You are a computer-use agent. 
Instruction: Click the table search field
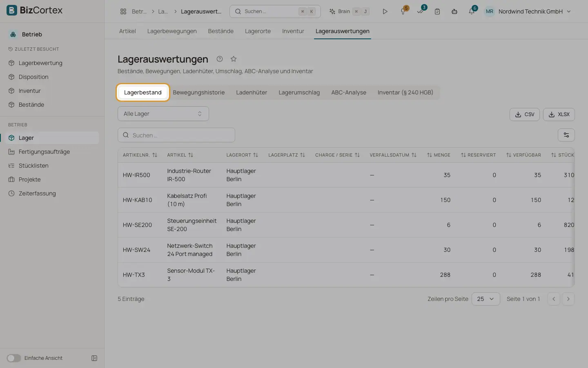pos(176,135)
